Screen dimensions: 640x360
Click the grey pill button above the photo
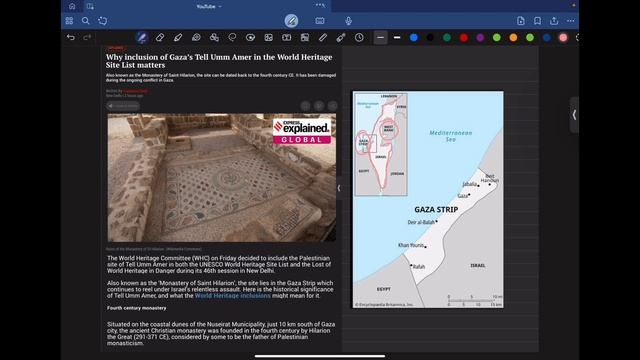[123, 106]
